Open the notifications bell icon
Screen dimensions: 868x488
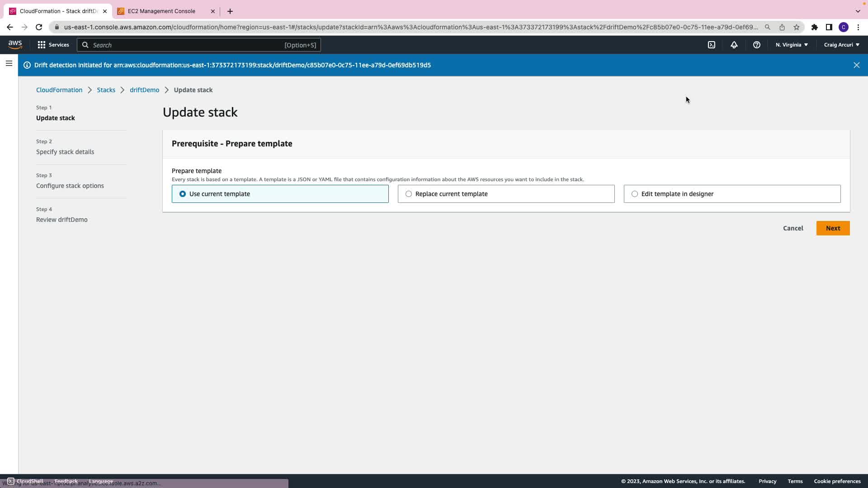734,45
